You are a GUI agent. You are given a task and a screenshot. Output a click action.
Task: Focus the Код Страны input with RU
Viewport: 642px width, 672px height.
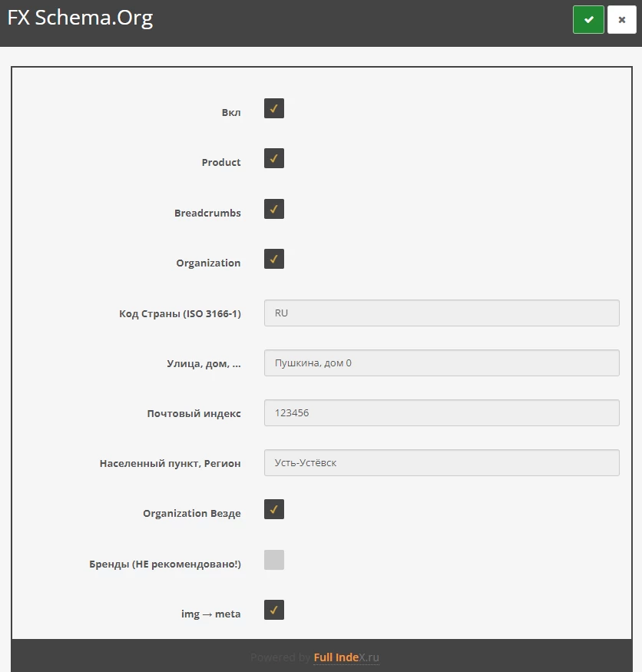pos(442,313)
